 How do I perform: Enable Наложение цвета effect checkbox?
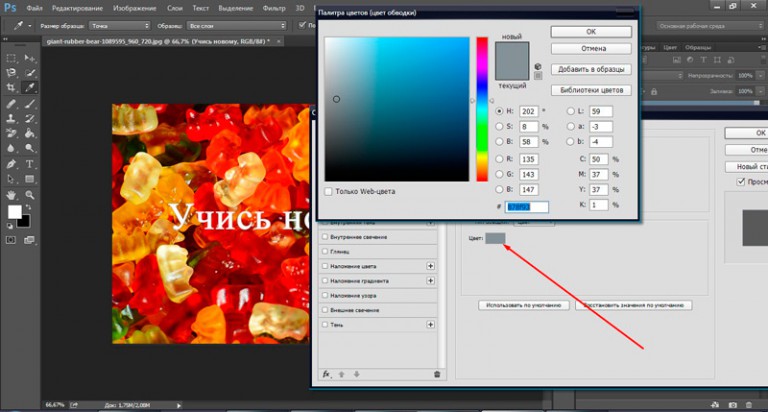point(325,266)
